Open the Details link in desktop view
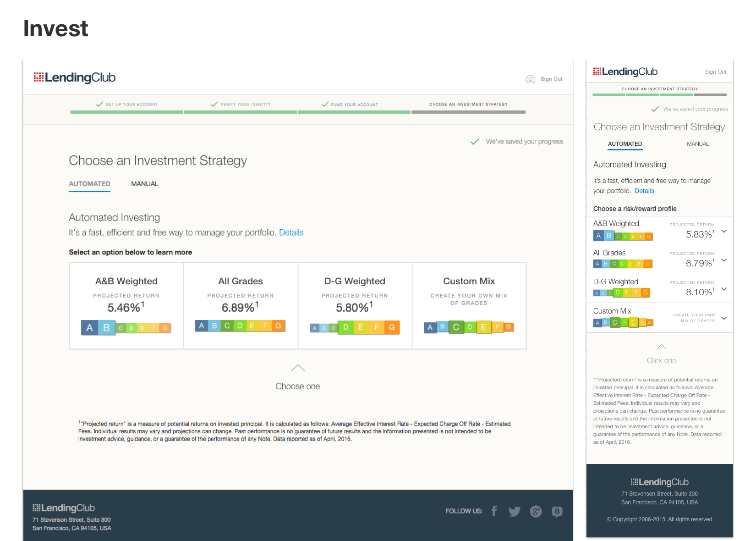 click(x=291, y=232)
